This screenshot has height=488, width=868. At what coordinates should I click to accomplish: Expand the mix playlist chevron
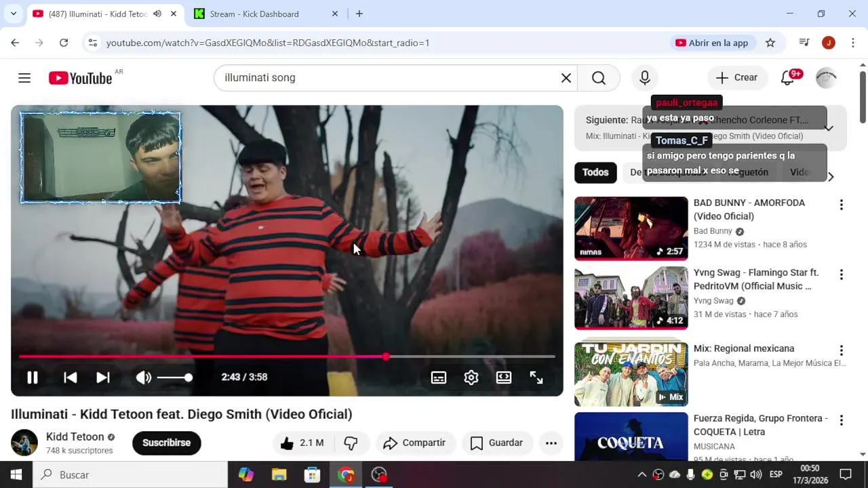click(829, 128)
